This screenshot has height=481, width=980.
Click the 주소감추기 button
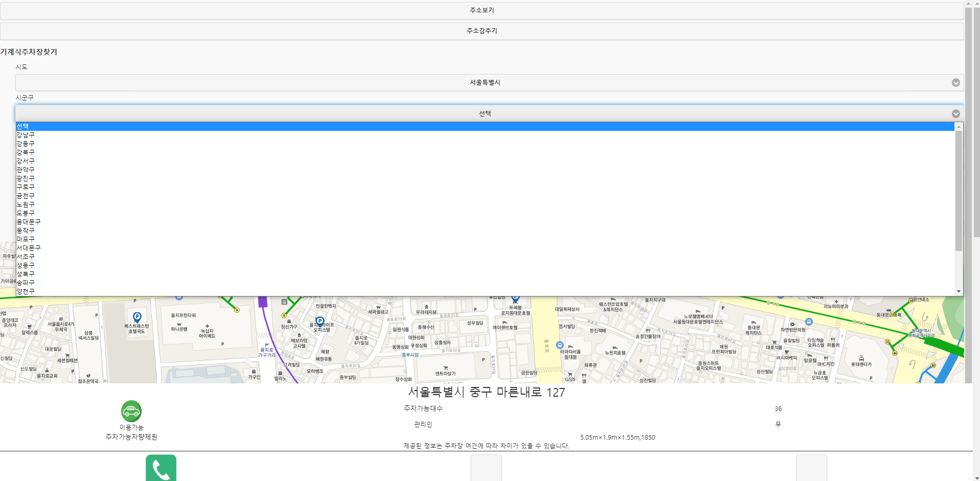coord(482,31)
